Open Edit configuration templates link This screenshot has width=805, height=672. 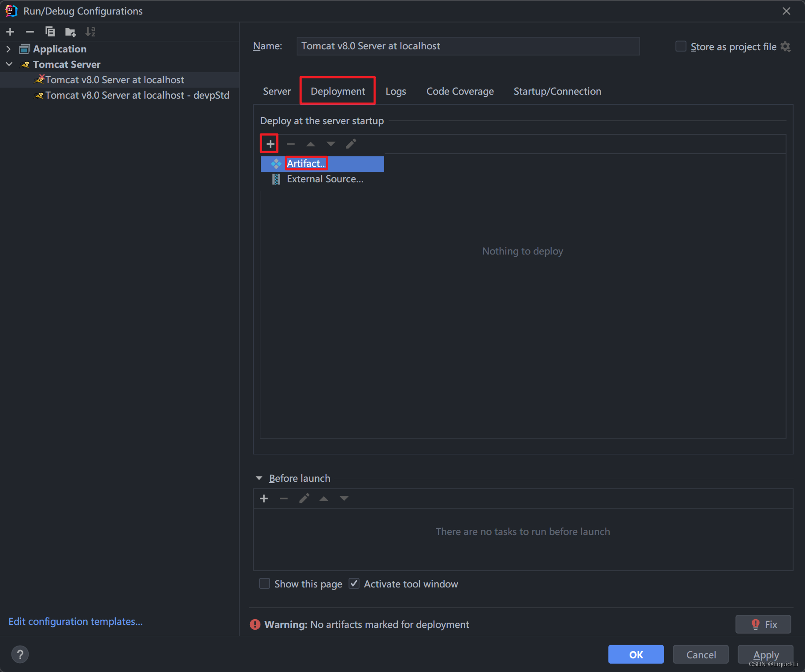[76, 621]
